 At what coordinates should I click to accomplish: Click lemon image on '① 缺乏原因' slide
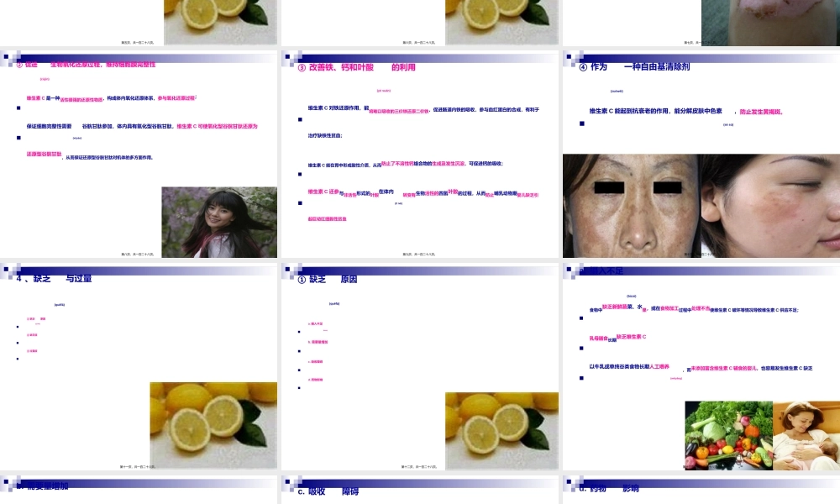point(501,430)
